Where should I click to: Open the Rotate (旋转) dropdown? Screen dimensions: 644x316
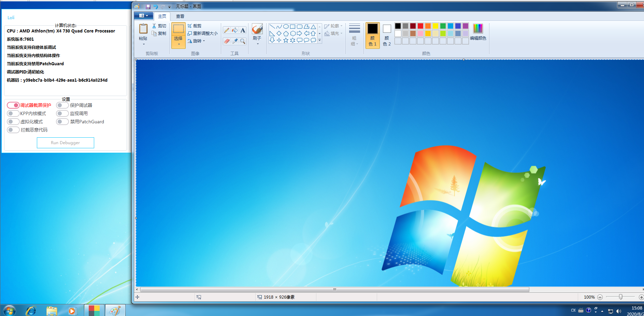197,41
